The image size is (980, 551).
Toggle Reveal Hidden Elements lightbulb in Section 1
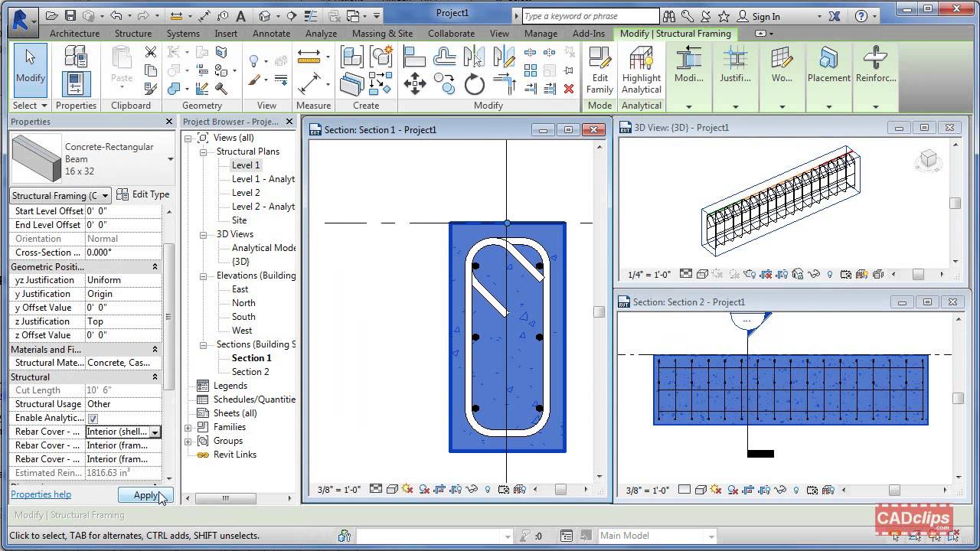488,490
